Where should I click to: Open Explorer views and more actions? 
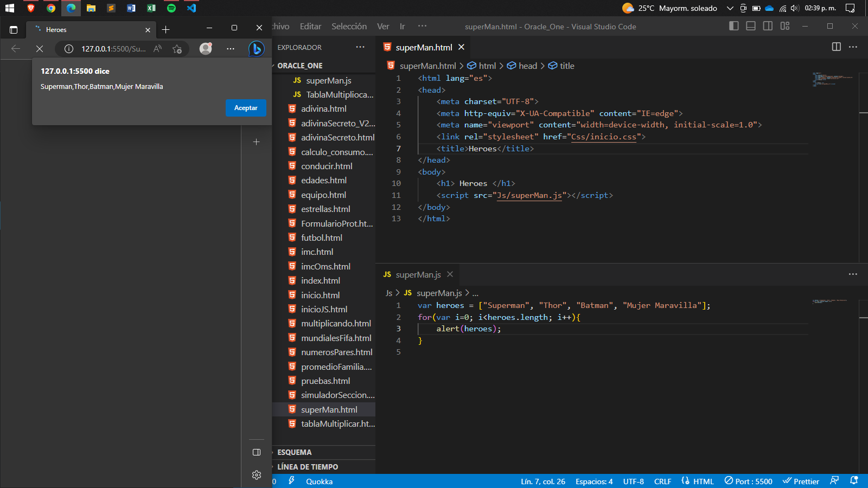(x=360, y=47)
